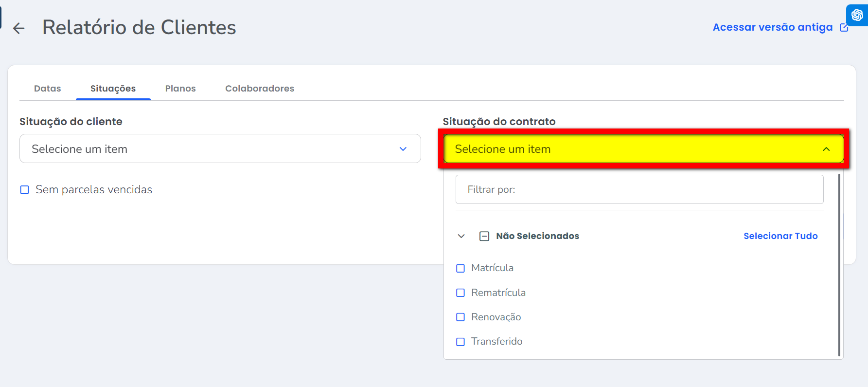Toggle the 'Não Selecionados' group checkbox

pos(484,236)
